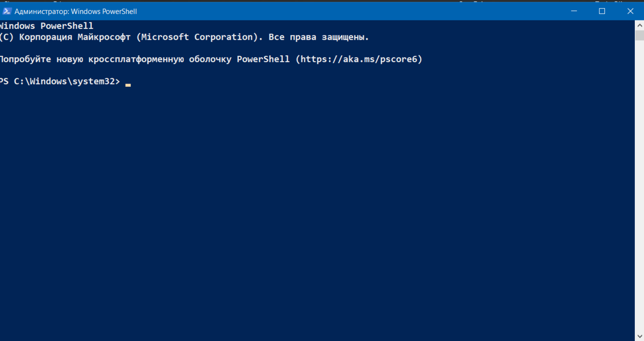Click the empty blue console area
This screenshot has width=644, height=341.
click(317, 214)
